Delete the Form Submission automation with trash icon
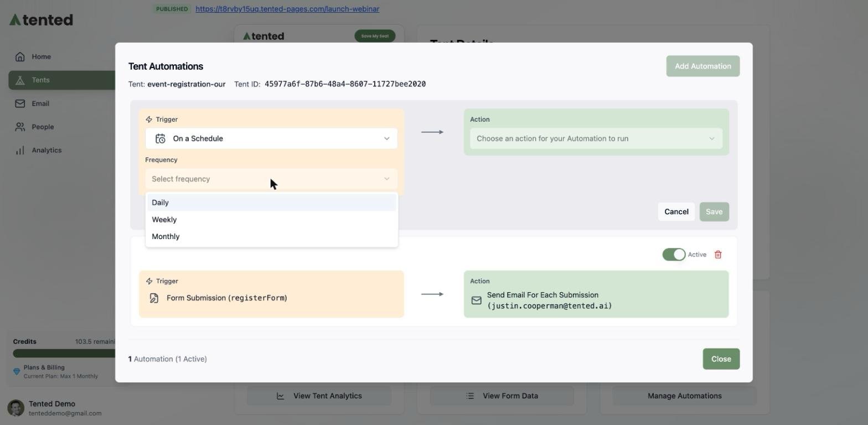Image resolution: width=868 pixels, height=425 pixels. pos(718,255)
